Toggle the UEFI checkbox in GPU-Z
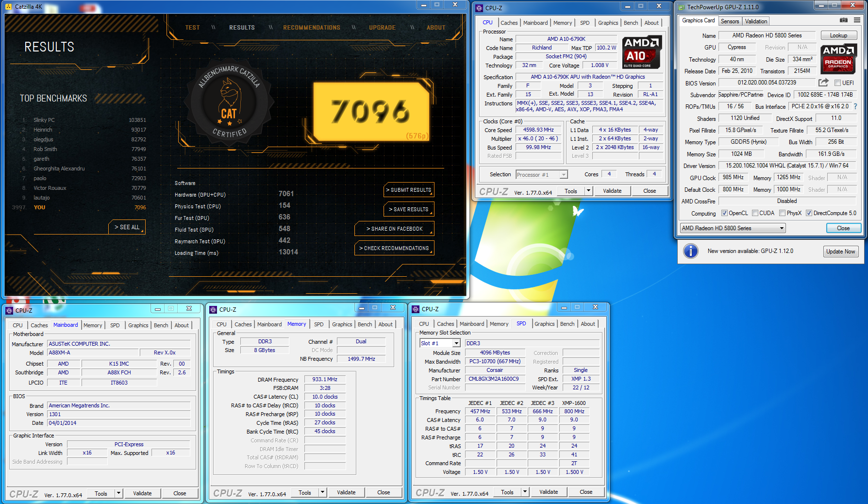Viewport: 868px width, 504px height. (837, 83)
